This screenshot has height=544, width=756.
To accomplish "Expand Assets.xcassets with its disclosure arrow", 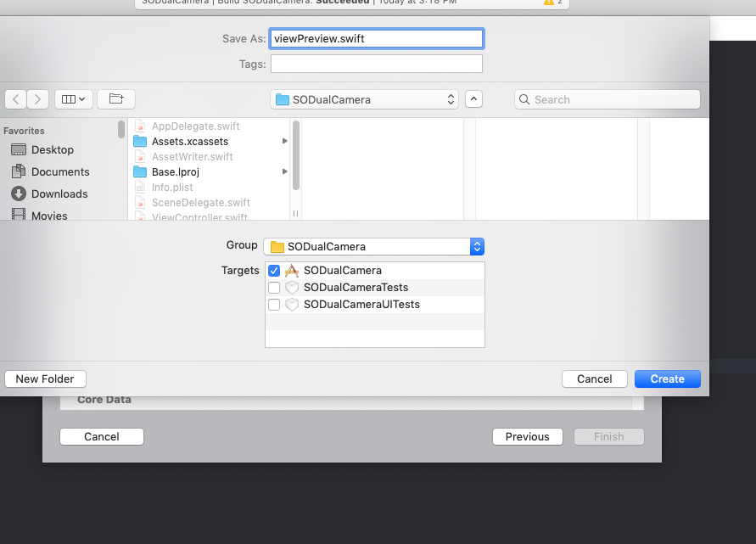I will coord(284,142).
